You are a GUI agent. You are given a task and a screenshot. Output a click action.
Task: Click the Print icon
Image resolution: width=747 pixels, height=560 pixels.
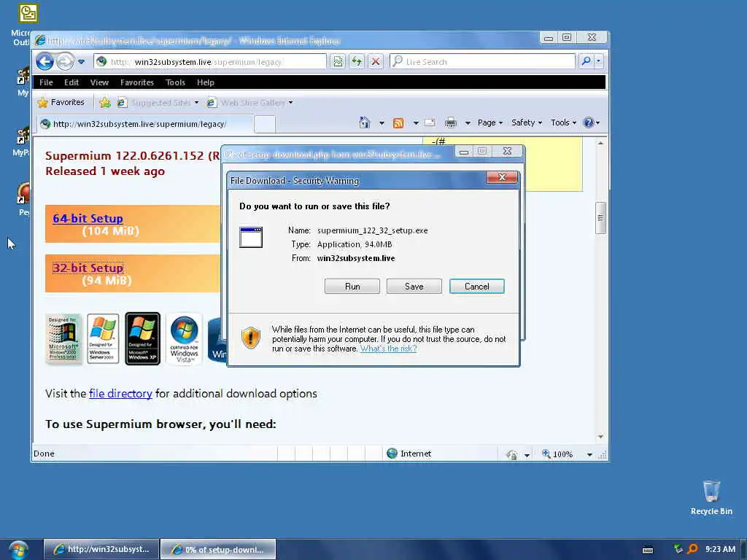(450, 122)
